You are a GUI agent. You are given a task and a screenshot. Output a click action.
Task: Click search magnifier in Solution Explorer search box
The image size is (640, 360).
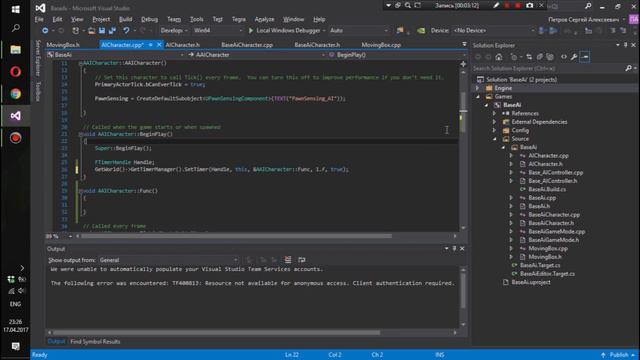[x=628, y=69]
